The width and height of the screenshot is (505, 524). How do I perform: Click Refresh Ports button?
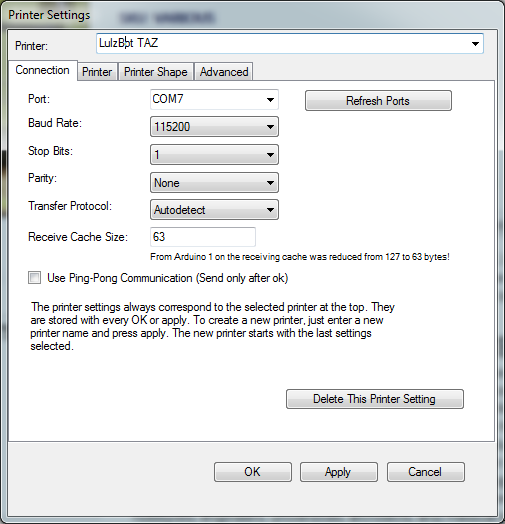(378, 101)
